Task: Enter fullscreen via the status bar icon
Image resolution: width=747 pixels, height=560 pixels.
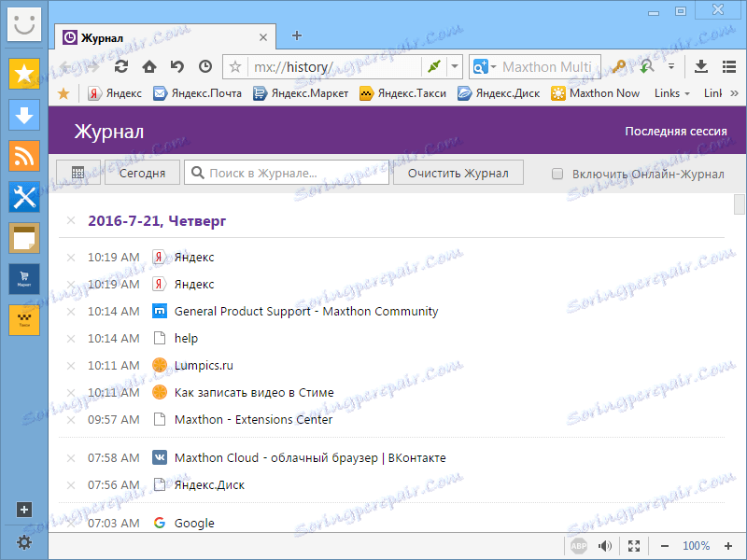Action: pos(634,545)
